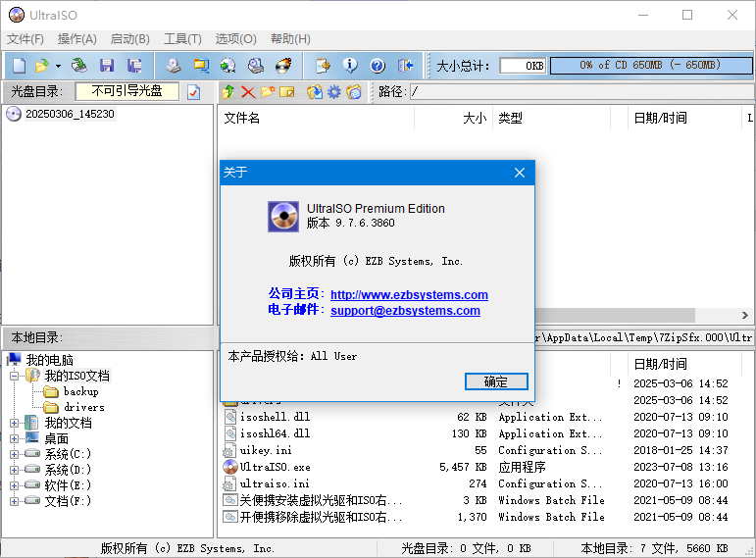Click the UltraISO disc logo in About dialog
This screenshot has width=756, height=558.
[283, 217]
